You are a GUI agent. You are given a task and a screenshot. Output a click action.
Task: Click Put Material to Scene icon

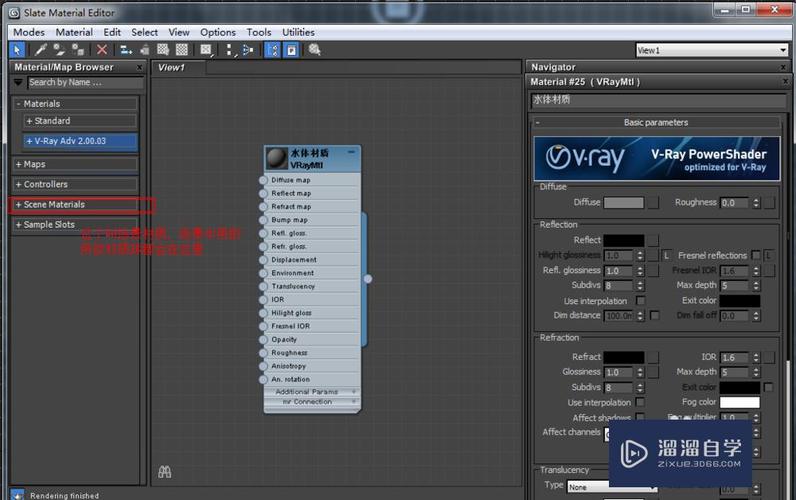click(59, 50)
